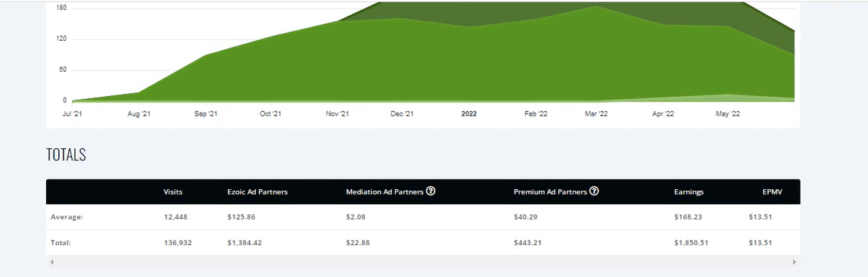Open the Mediation Ad Partners help icon

tap(431, 191)
